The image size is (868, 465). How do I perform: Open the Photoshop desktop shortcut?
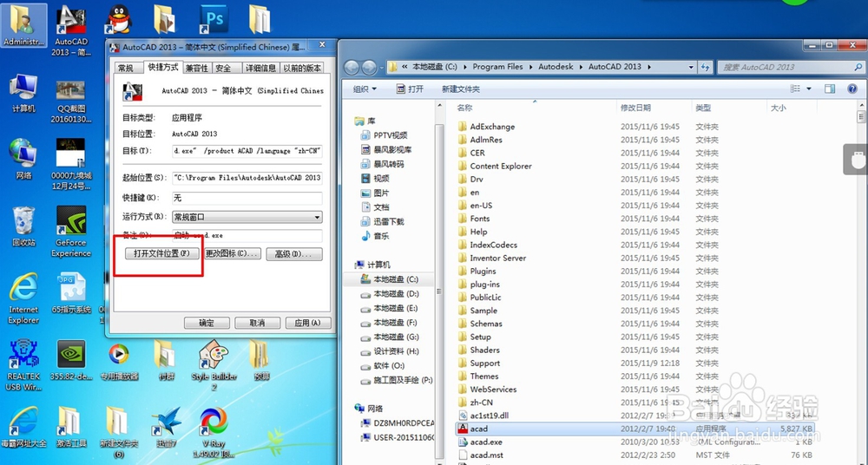(214, 19)
